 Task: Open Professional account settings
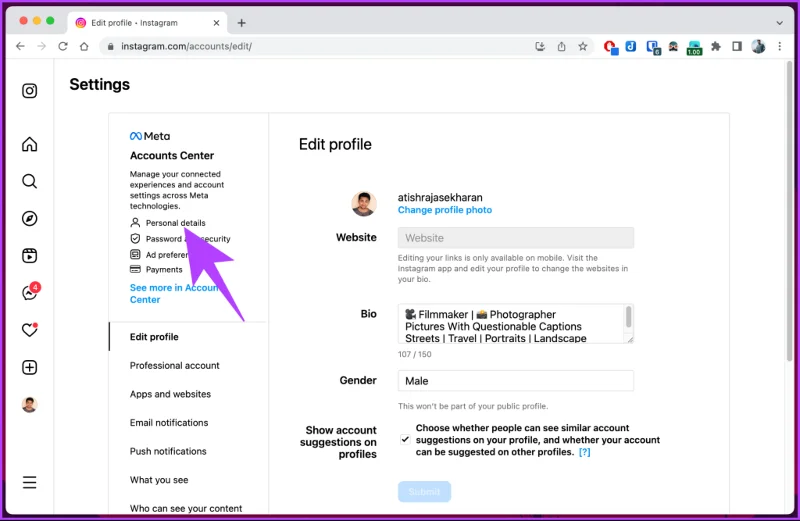point(174,365)
